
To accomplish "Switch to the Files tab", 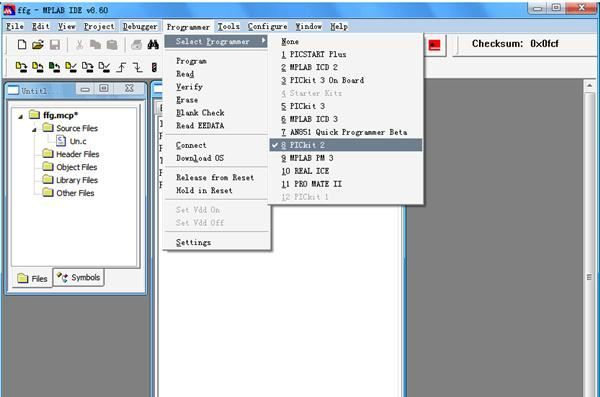I will (x=33, y=278).
